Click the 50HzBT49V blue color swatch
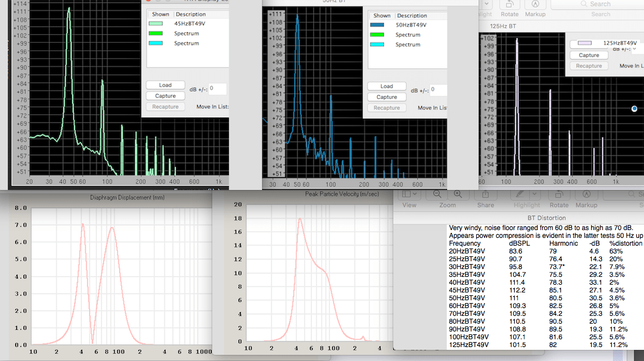 click(377, 25)
